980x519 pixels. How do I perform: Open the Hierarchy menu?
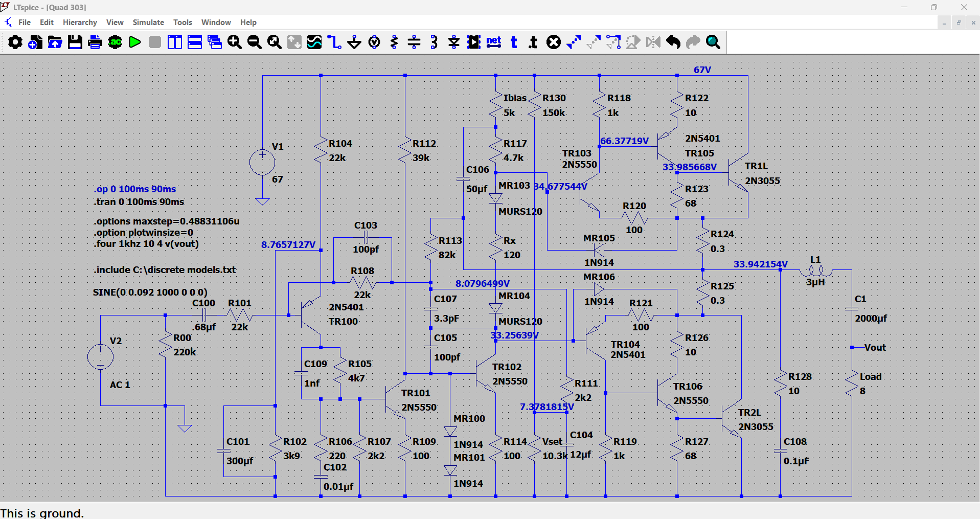80,22
